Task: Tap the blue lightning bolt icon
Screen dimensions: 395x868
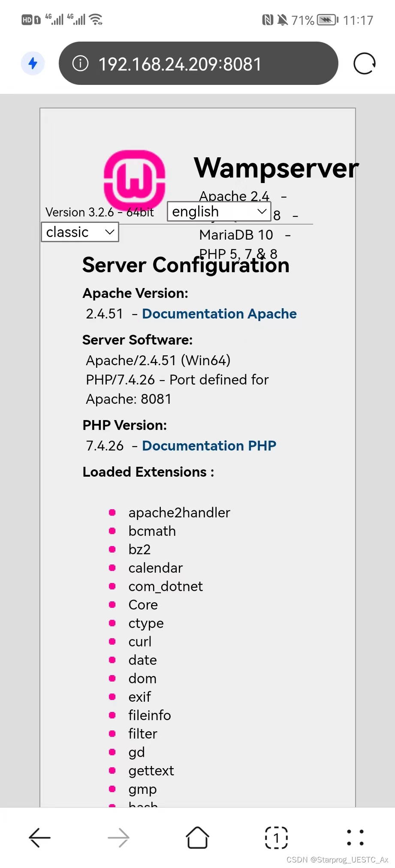Action: (33, 63)
